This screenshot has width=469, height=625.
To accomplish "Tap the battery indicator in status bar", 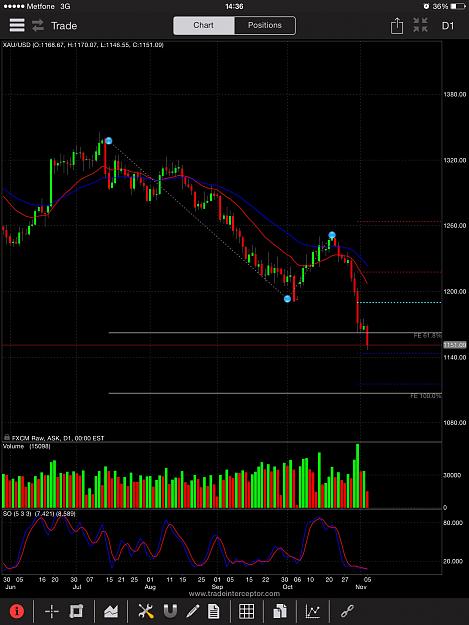I will coord(458,6).
